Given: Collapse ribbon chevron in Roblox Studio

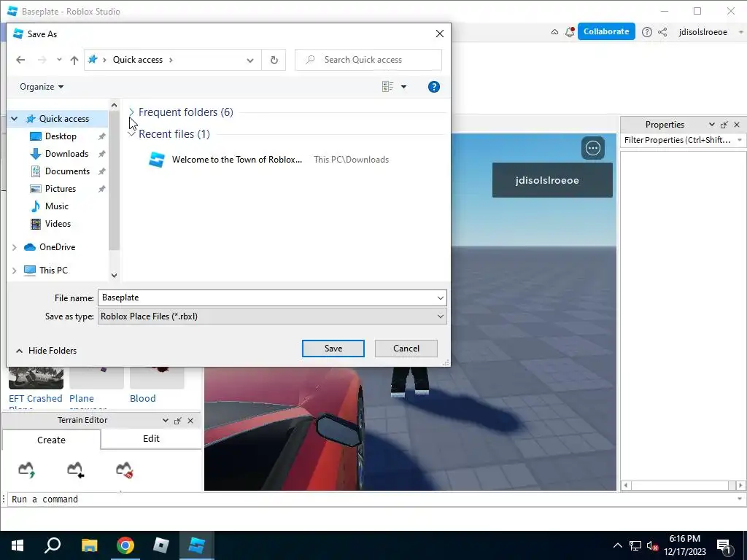Looking at the screenshot, I should (554, 32).
